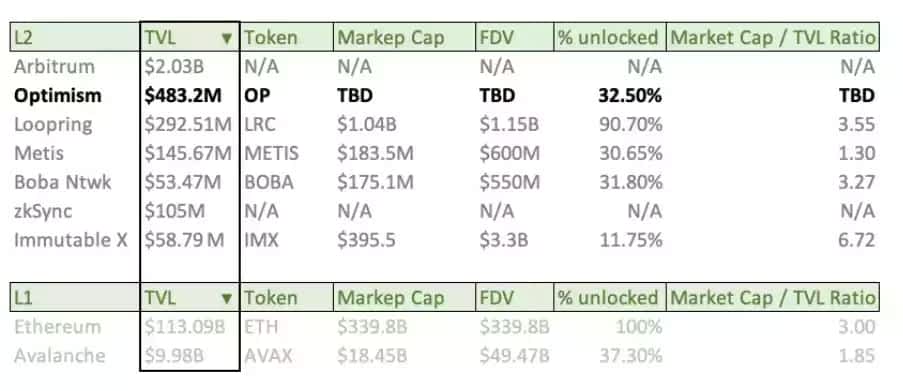Click the L2 Token column header
Image resolution: width=903 pixels, height=391 pixels.
(x=286, y=37)
